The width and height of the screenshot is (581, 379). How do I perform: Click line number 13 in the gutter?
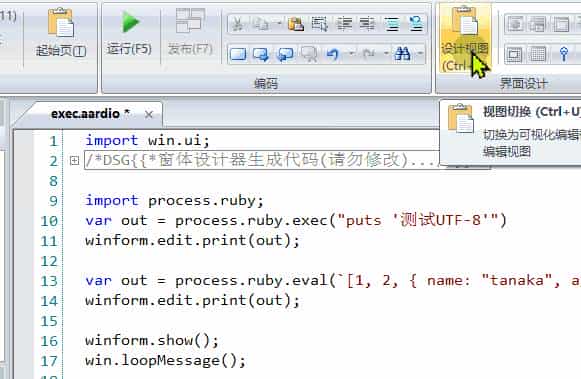49,281
